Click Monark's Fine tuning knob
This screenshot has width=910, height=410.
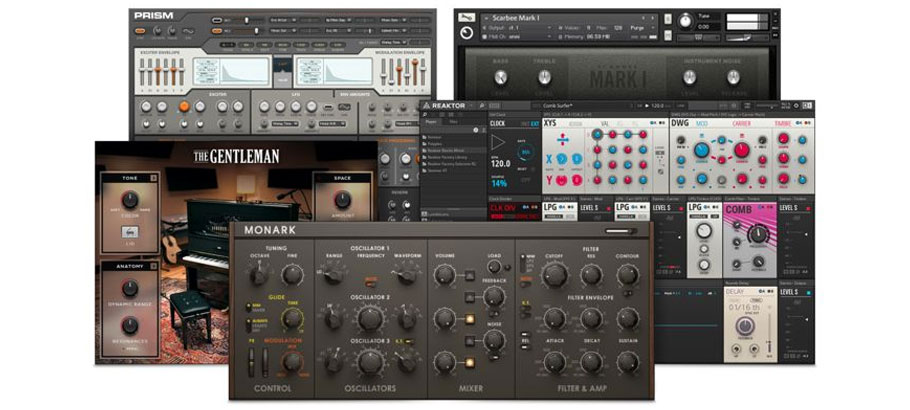click(x=292, y=275)
